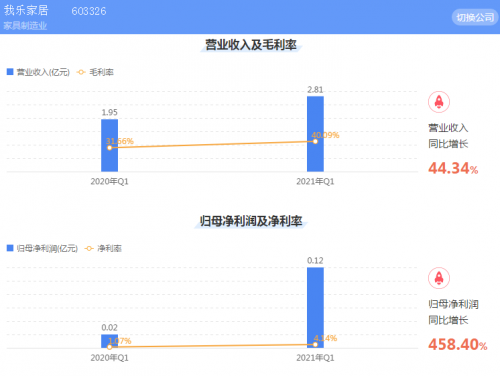Select stock code 603326

[89, 11]
